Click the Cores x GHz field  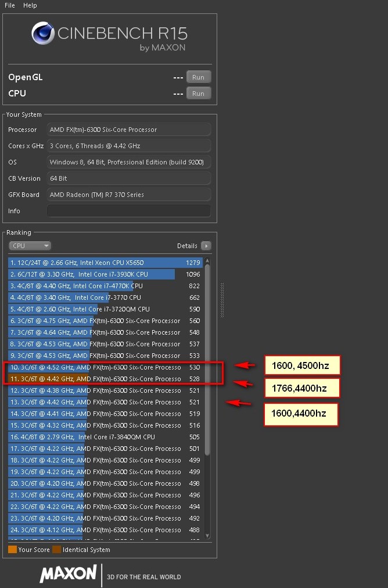tap(128, 146)
